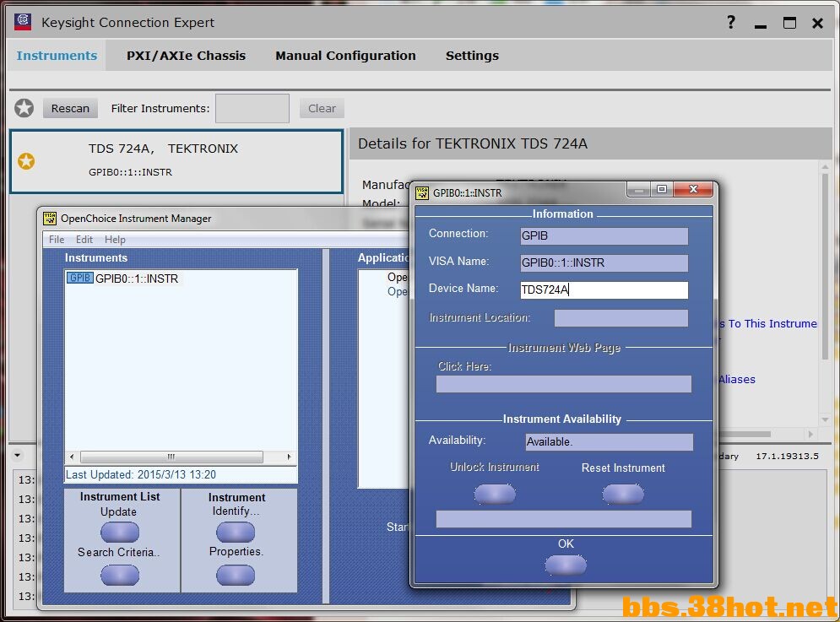Viewport: 840px width, 622px height.
Task: Select the TDS 724A TEKTRONIX instrument entry
Action: point(176,161)
